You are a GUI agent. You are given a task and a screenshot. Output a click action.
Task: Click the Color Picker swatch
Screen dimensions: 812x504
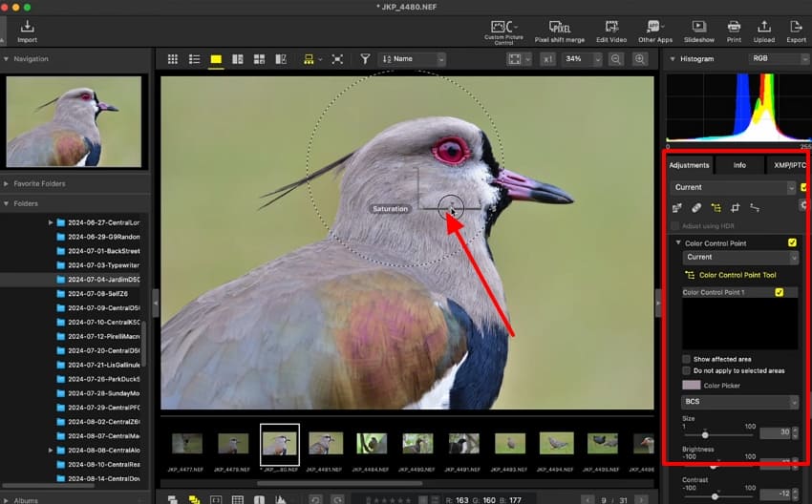click(x=692, y=385)
